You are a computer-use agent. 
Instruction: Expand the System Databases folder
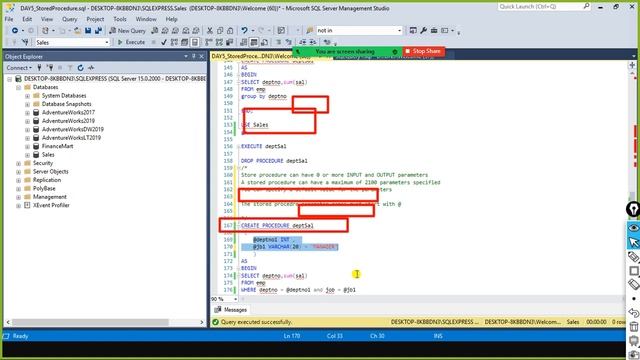click(x=27, y=96)
